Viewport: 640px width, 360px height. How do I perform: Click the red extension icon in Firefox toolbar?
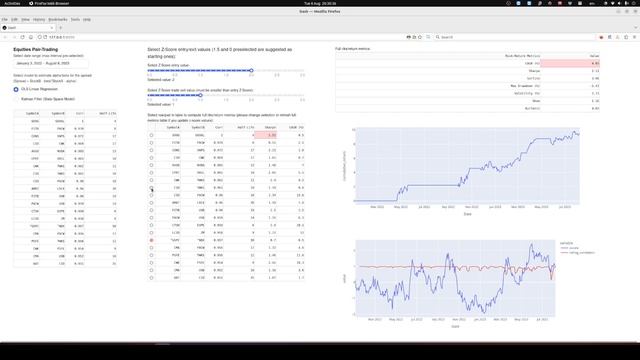pyautogui.click(x=601, y=37)
